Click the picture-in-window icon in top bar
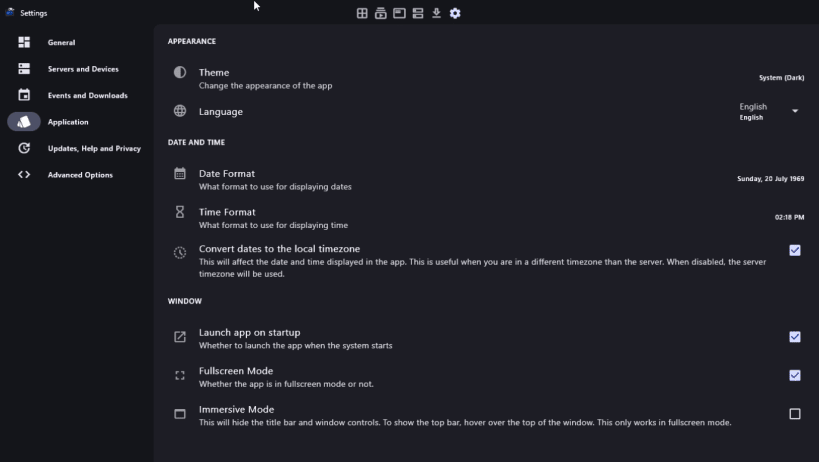Screen dimensions: 819x462 399,13
